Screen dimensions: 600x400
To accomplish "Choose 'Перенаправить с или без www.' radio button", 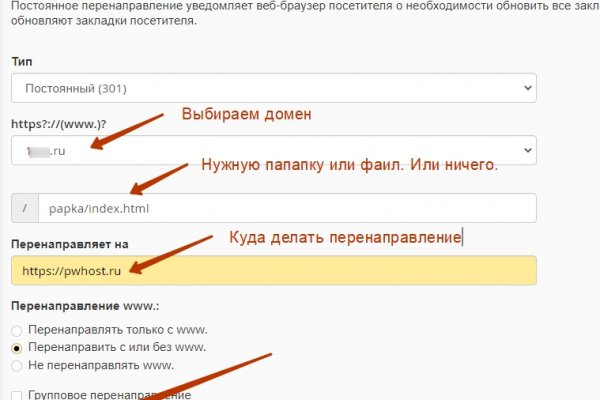I will [17, 348].
